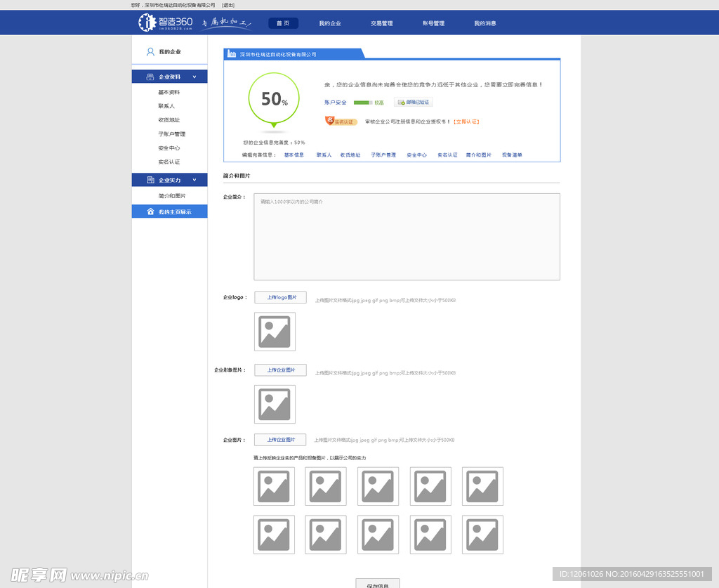Viewport: 719px width, 588px height.
Task: Click the 智造360 gear logo
Action: (146, 22)
